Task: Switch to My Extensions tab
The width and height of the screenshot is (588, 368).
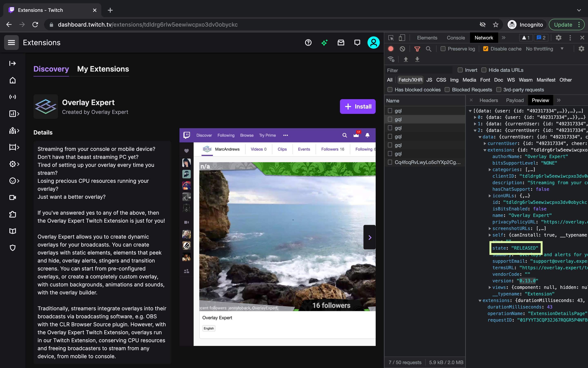Action: [103, 69]
